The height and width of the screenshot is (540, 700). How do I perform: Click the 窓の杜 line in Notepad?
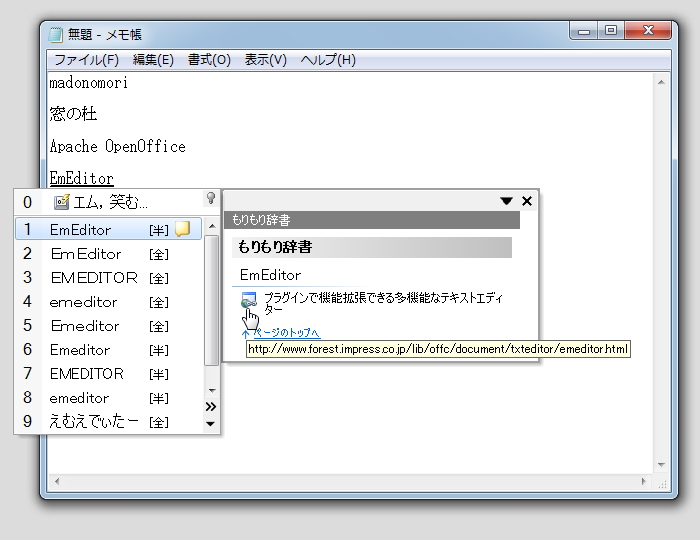click(73, 114)
